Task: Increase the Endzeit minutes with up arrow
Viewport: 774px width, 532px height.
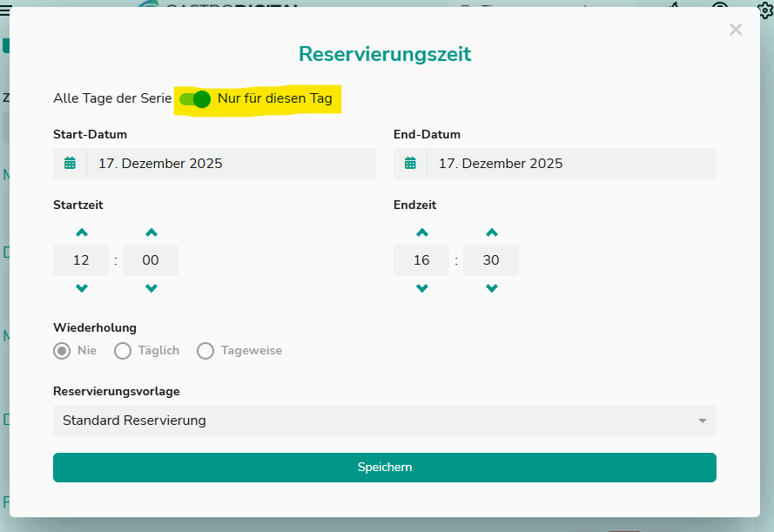Action: [491, 232]
